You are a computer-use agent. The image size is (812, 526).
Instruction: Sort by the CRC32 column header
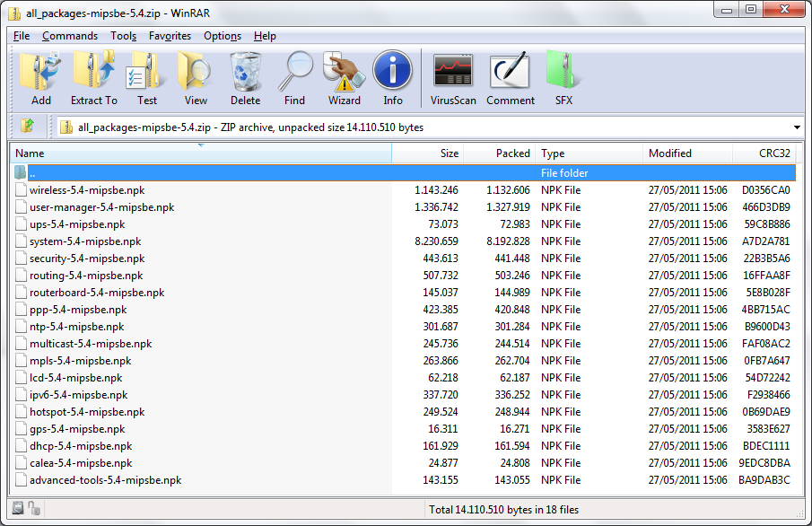[764, 153]
